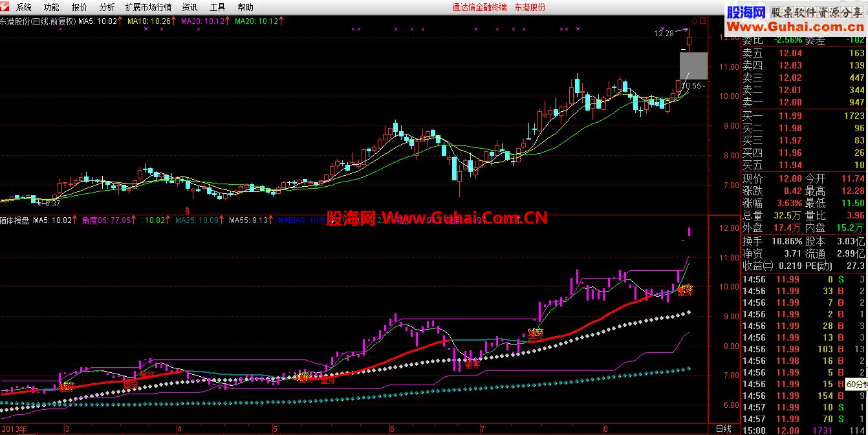Image resolution: width=868 pixels, height=435 pixels.
Task: Click the diamond icon above the chart
Action: (x=694, y=21)
